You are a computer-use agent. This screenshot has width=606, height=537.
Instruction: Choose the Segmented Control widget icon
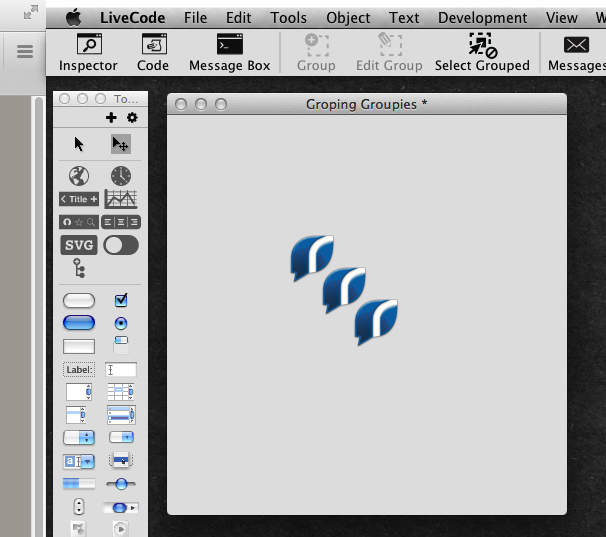pyautogui.click(x=121, y=222)
